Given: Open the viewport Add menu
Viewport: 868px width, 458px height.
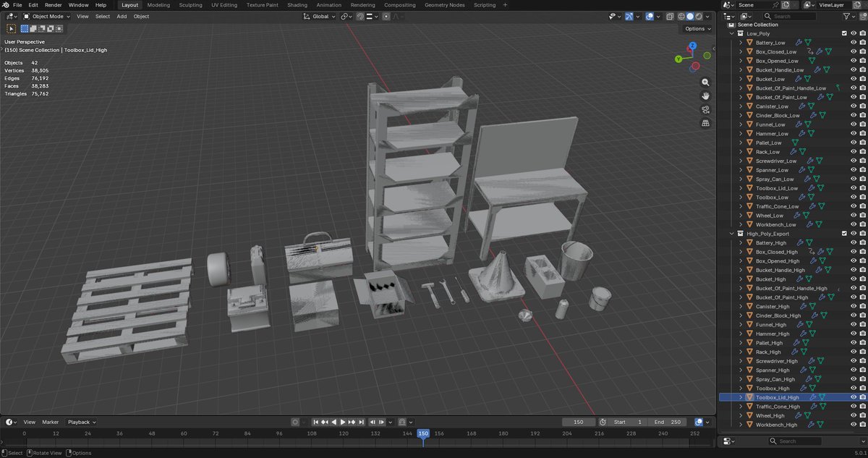Looking at the screenshot, I should click(122, 16).
